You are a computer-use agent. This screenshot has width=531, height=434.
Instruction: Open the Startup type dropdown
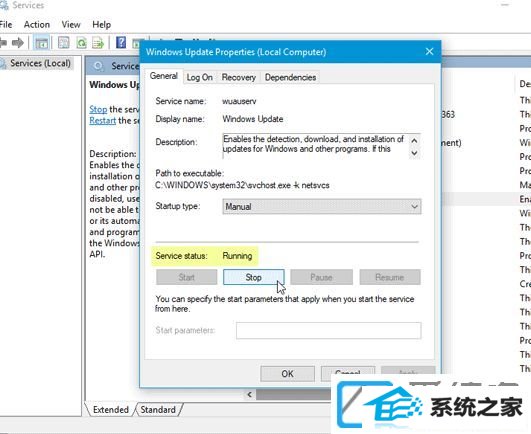322,206
